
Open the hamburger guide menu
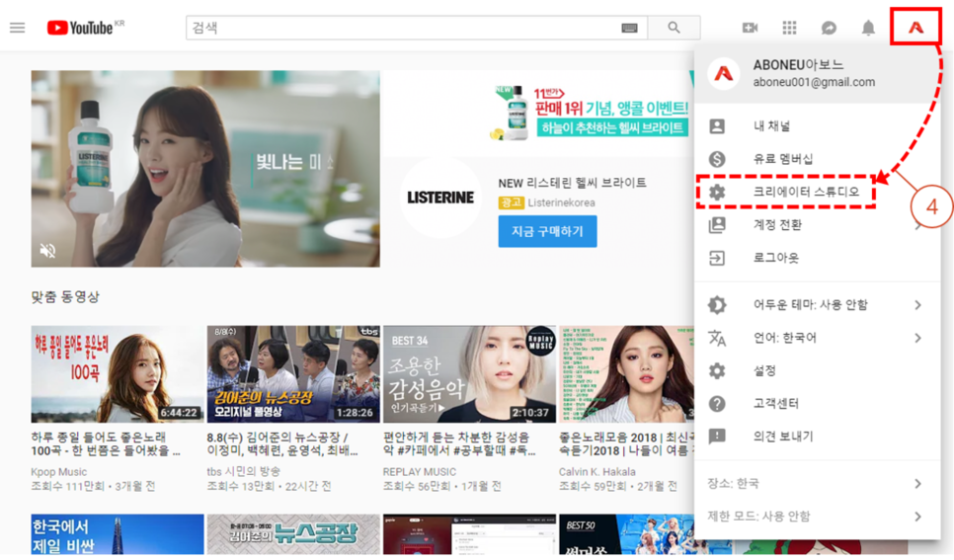pos(18,28)
